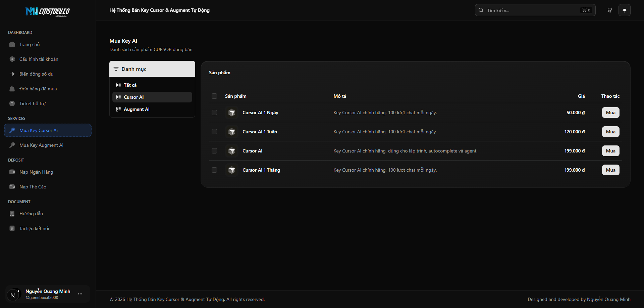
Task: Click the cube icon on the Cursor AI 1 Ngày row
Action: pos(231,113)
